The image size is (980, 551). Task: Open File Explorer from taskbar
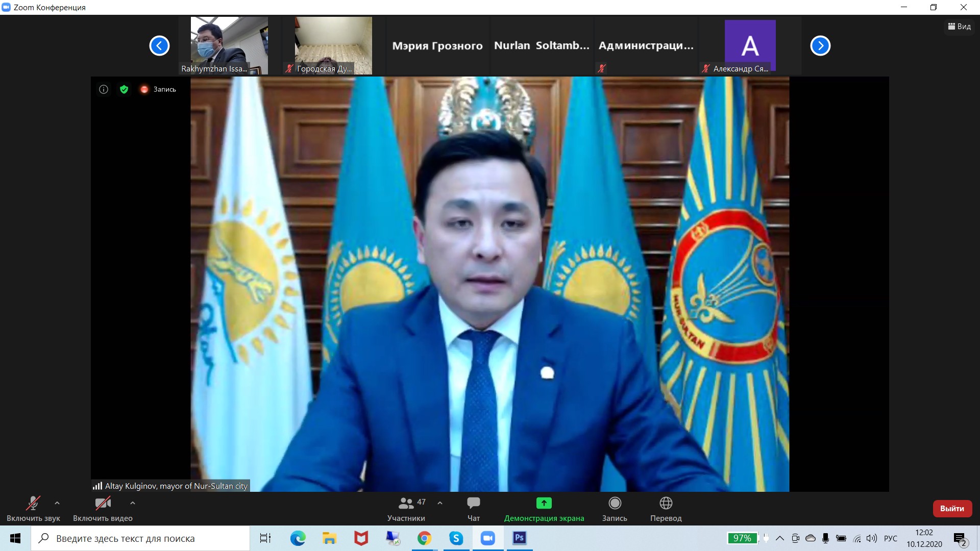(x=329, y=538)
